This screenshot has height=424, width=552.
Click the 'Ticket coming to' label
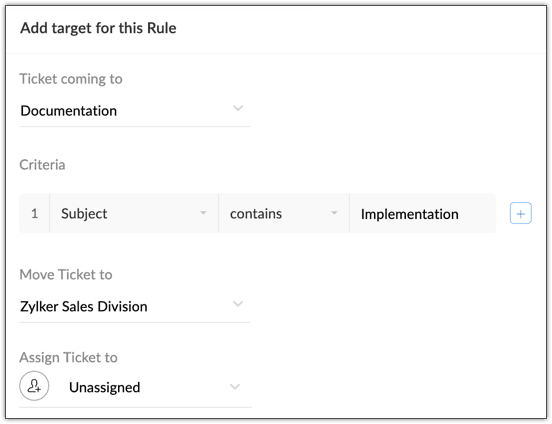click(71, 79)
